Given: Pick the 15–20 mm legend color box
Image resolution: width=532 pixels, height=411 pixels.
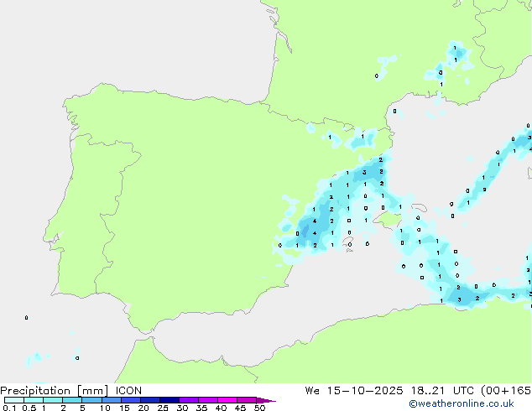Looking at the screenshot, I should click(131, 400).
